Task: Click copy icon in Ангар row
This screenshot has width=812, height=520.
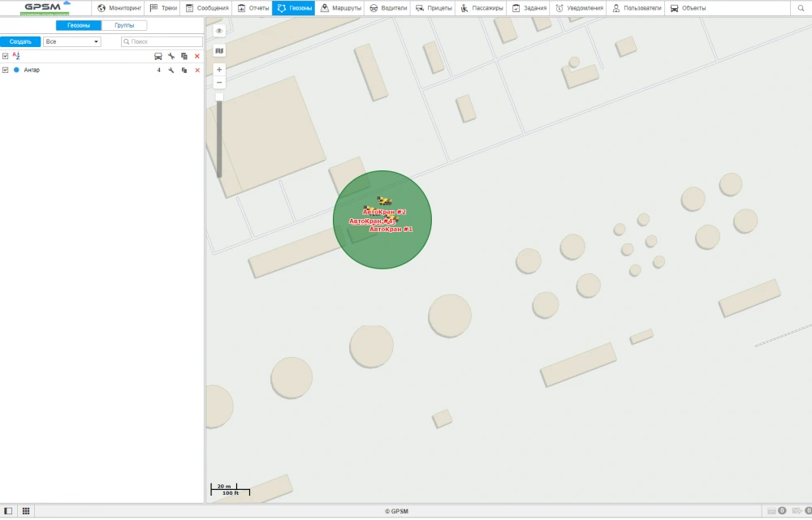Action: point(184,71)
